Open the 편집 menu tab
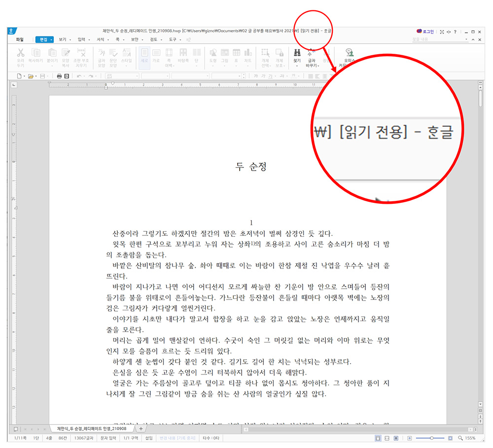This screenshot has height=448, width=493. tap(44, 39)
